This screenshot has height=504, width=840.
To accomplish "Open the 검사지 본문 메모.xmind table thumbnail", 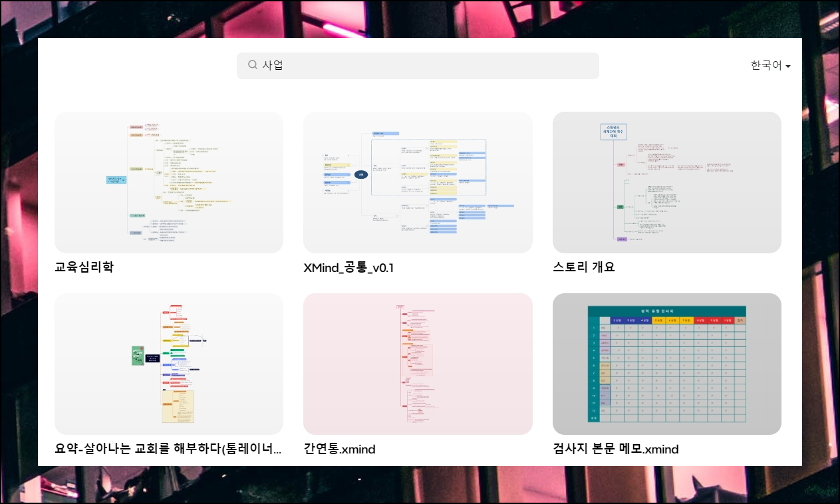I will click(667, 364).
